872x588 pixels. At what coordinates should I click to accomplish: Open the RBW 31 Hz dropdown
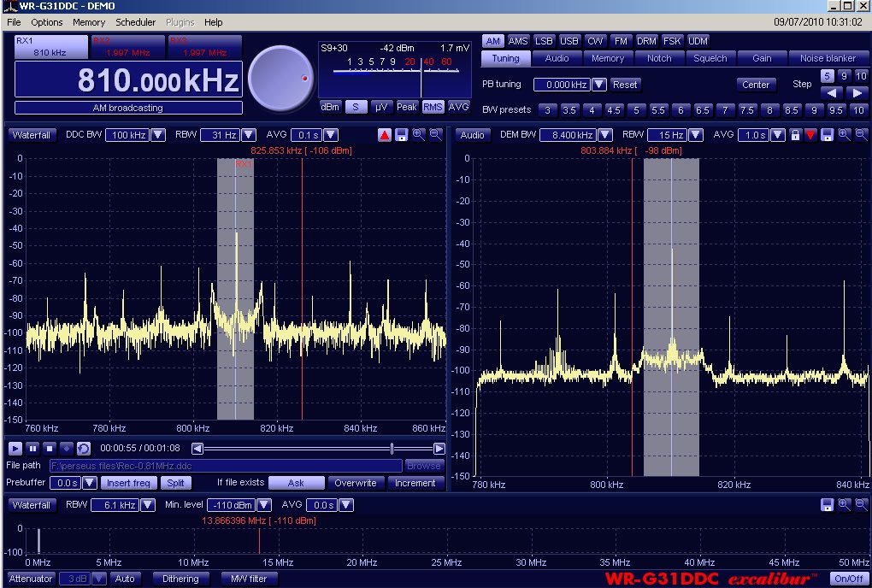[x=249, y=134]
